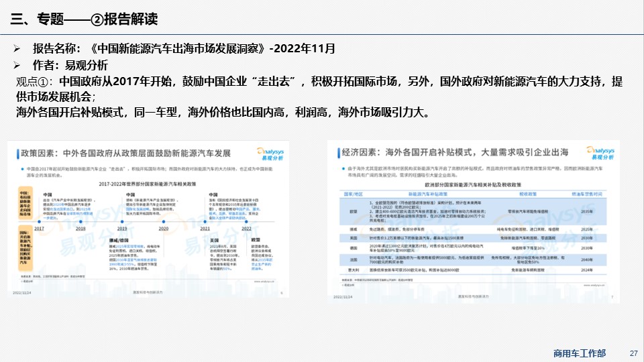Click the orange 国际 side label box

click(x=25, y=248)
